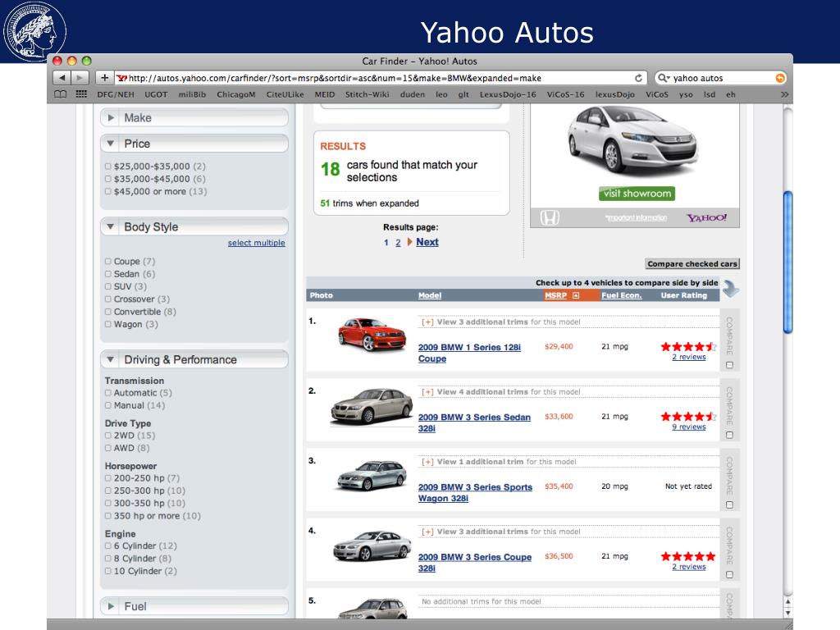Image resolution: width=840 pixels, height=630 pixels.
Task: Open the bookmarks book icon
Action: coord(61,94)
